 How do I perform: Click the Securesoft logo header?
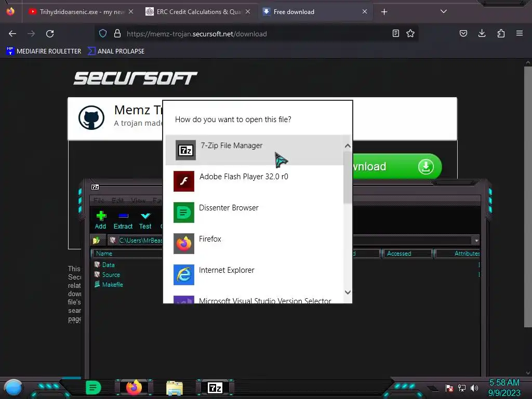click(x=136, y=78)
